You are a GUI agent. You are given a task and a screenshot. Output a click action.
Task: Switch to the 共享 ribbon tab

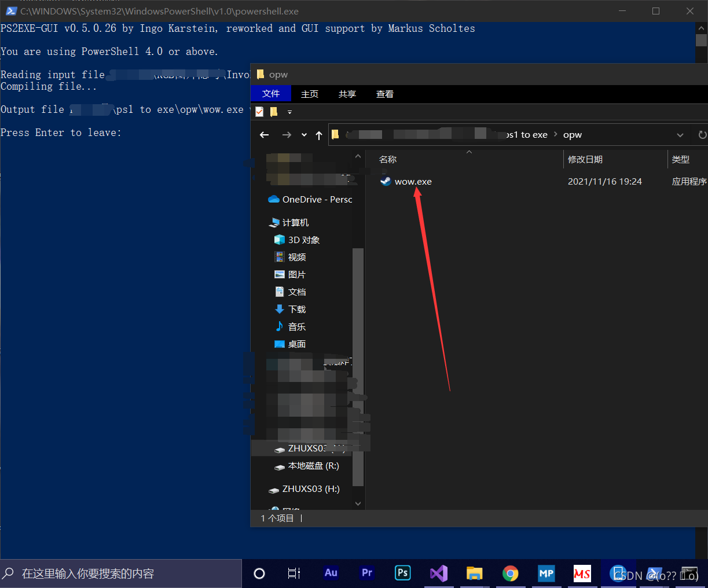(347, 94)
